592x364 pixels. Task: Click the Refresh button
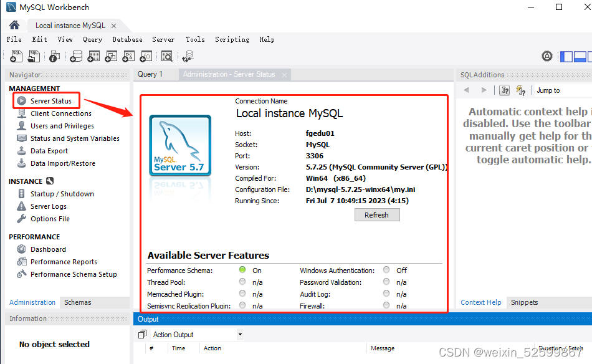(x=376, y=215)
